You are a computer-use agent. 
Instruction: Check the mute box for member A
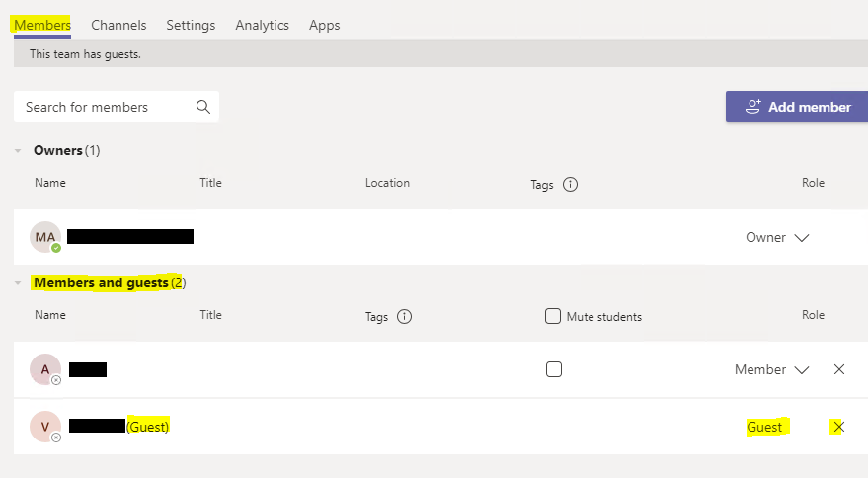554,369
